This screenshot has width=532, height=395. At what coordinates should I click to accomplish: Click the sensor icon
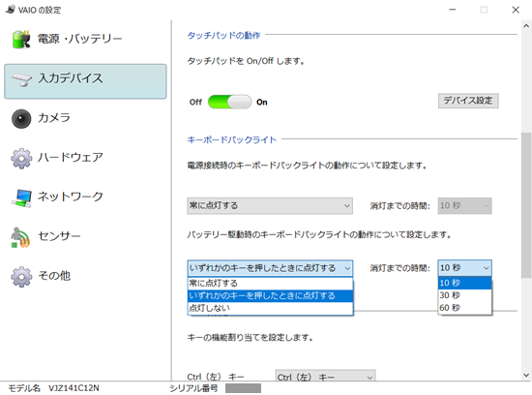coord(20,237)
